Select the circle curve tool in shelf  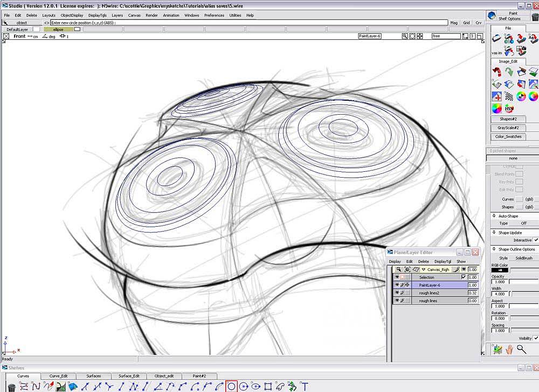point(232,386)
